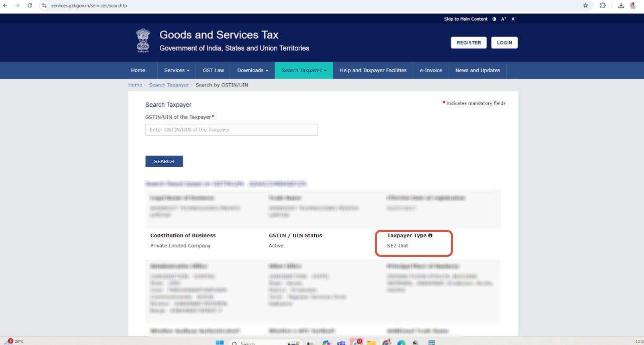The height and width of the screenshot is (345, 644).
Task: Open News and Updates menu item
Action: point(478,71)
